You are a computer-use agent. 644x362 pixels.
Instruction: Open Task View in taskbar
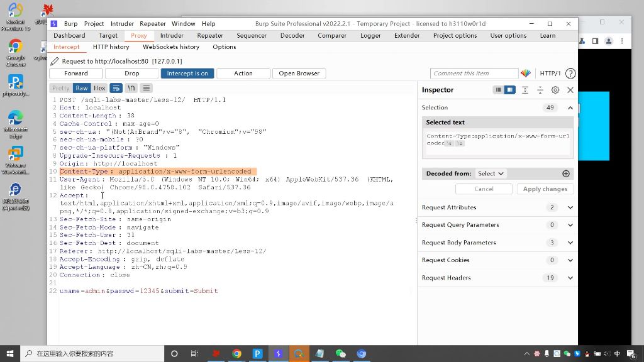click(195, 353)
